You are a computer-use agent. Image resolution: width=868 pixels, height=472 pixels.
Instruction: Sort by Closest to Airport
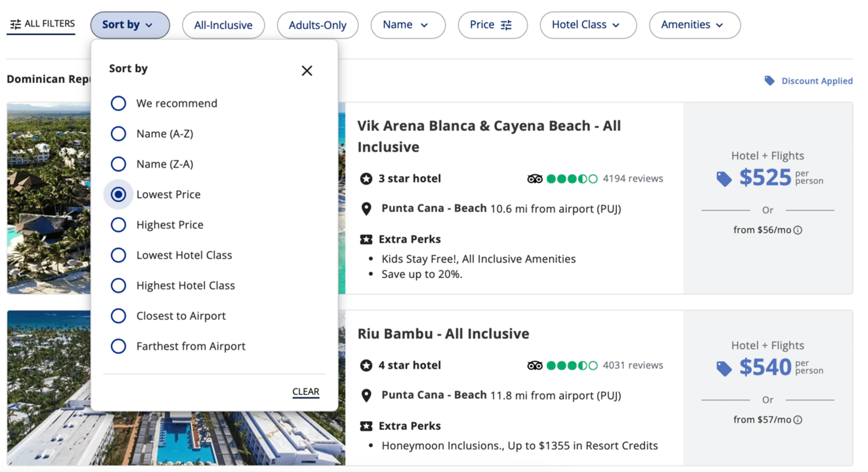pos(118,316)
